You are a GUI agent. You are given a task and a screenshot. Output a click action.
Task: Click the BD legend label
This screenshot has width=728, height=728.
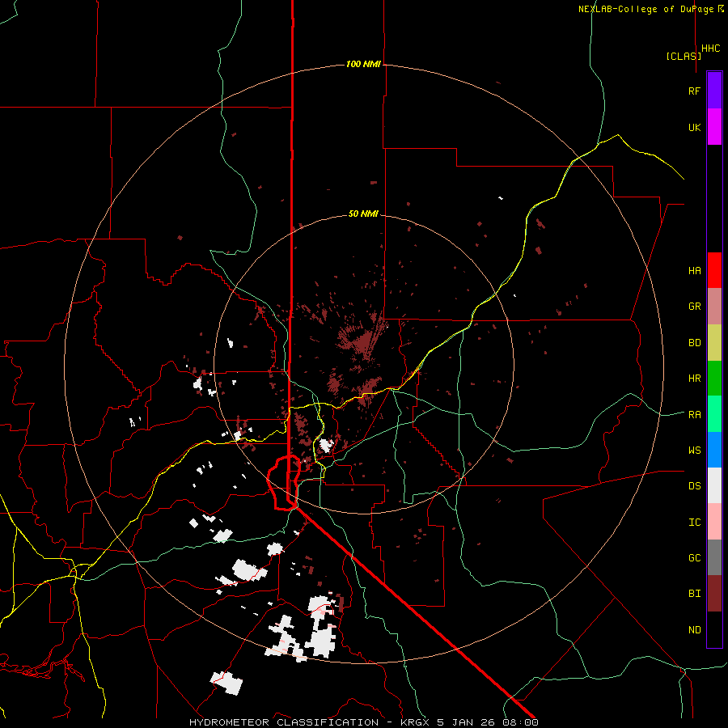tap(694, 343)
